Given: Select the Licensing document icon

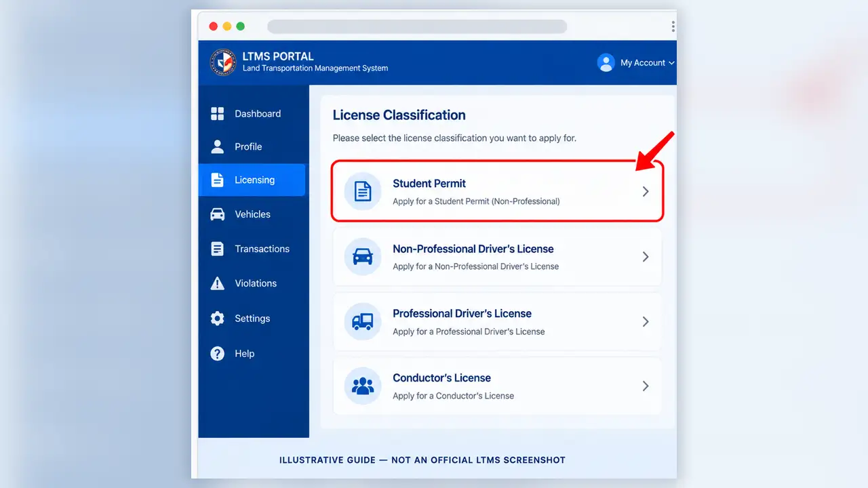Looking at the screenshot, I should (x=217, y=180).
